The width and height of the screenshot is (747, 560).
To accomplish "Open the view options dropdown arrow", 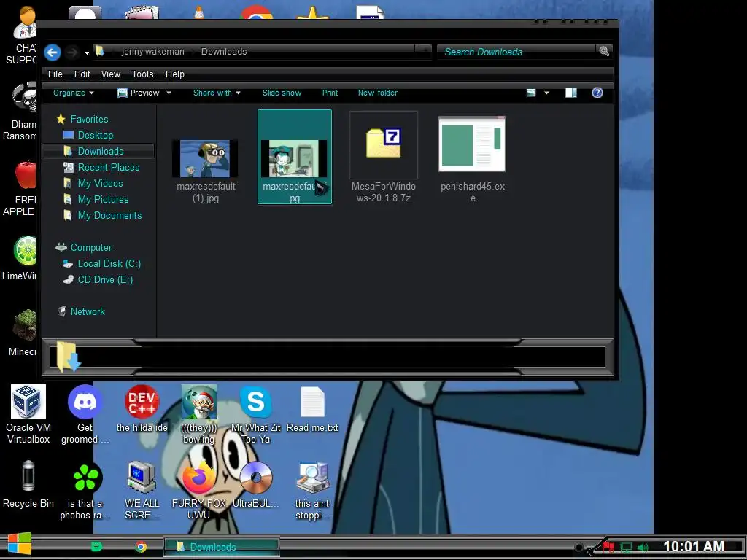I will [x=546, y=93].
